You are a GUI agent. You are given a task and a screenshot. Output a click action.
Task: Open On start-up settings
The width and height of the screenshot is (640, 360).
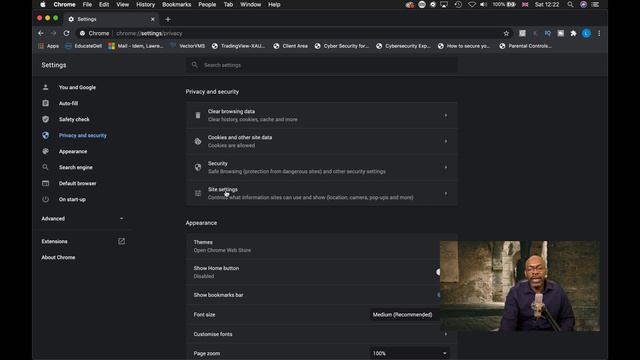pyautogui.click(x=72, y=200)
